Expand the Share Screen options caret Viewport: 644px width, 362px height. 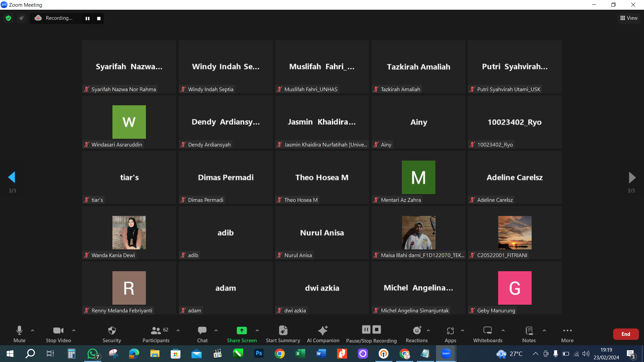coord(257,330)
